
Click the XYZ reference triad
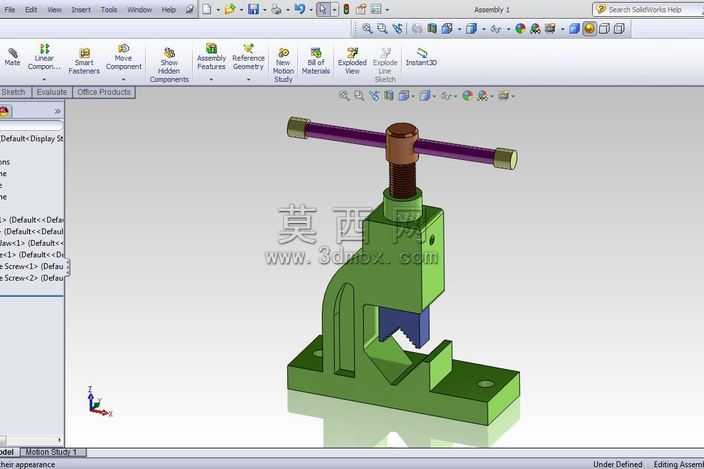click(98, 401)
